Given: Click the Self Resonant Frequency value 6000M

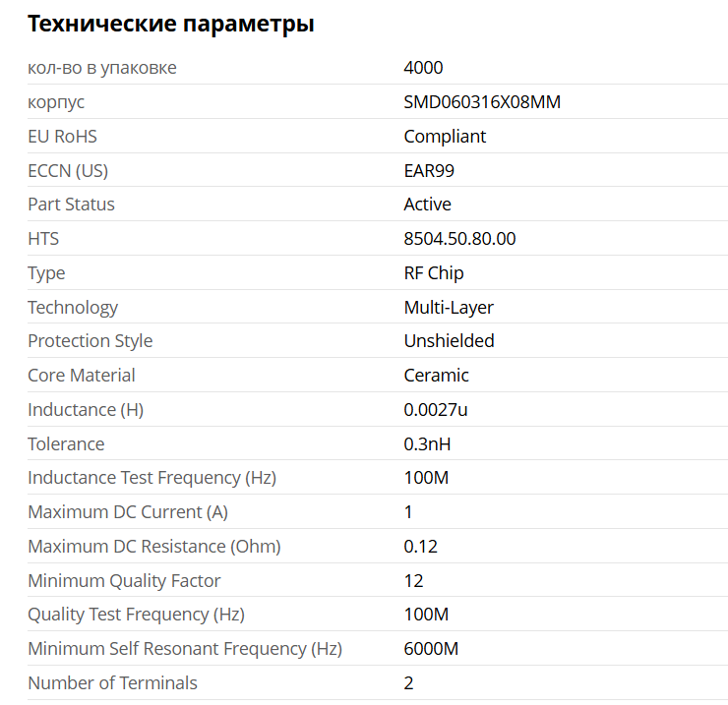Looking at the screenshot, I should 431,649.
